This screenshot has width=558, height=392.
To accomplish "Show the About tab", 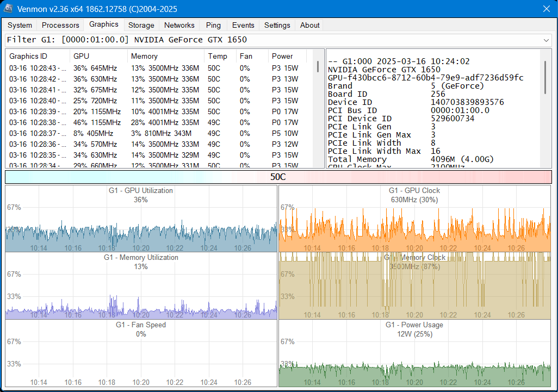I will click(309, 25).
